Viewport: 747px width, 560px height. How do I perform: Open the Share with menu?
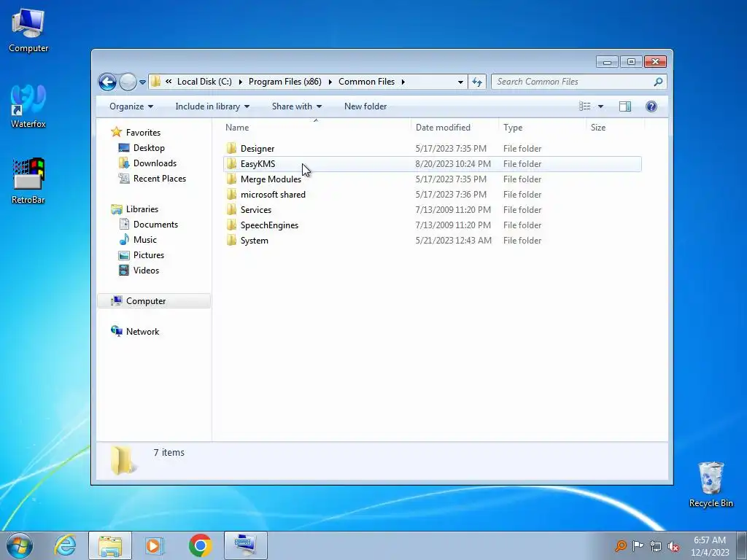tap(297, 106)
